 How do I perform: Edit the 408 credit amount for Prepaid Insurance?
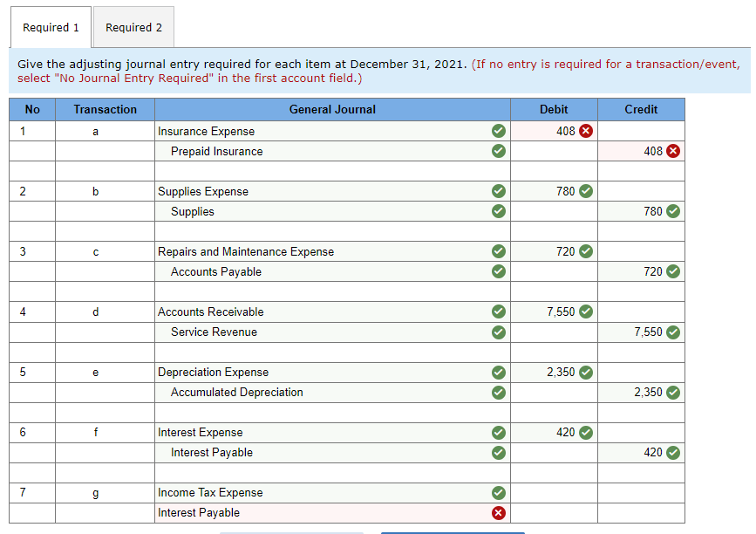click(641, 152)
